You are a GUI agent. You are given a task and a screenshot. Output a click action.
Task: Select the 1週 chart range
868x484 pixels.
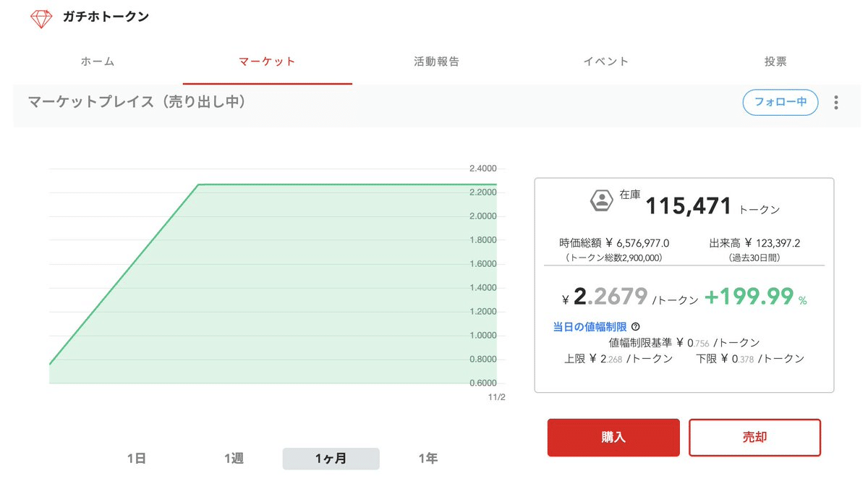tap(234, 458)
